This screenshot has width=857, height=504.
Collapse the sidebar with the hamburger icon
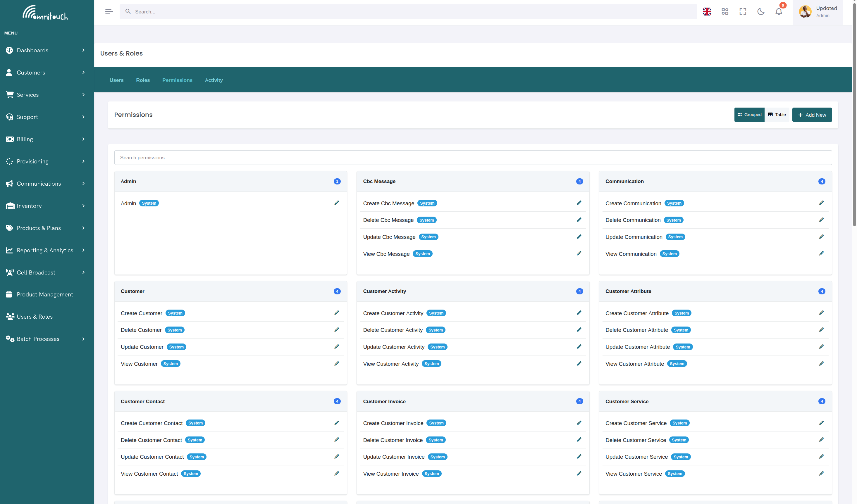click(109, 11)
